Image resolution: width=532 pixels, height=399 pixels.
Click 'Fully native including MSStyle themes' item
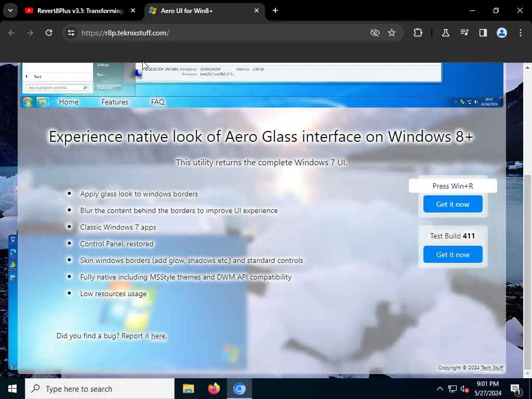pos(185,277)
